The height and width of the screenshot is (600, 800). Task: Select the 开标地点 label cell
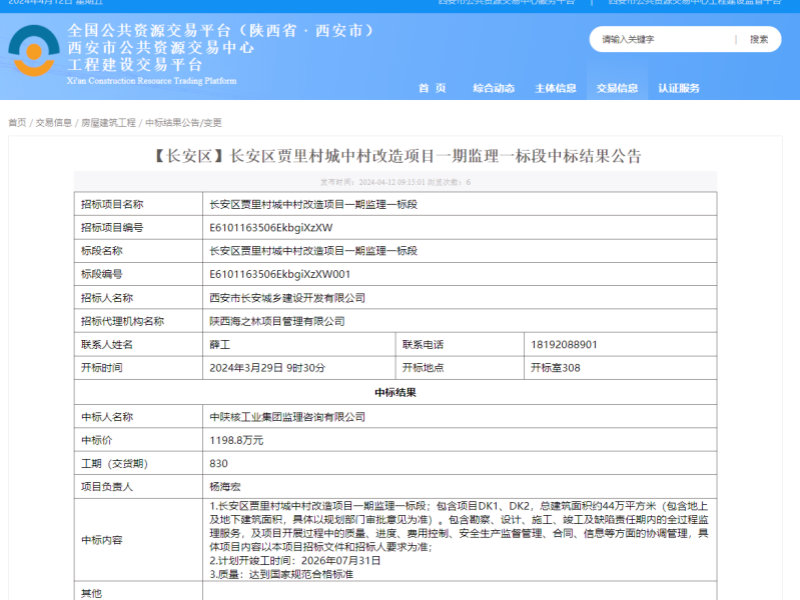460,368
